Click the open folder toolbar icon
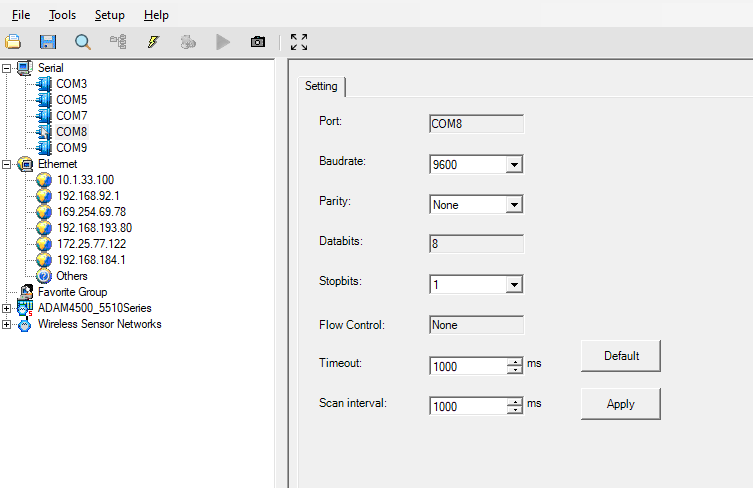This screenshot has height=488, width=753. click(13, 42)
